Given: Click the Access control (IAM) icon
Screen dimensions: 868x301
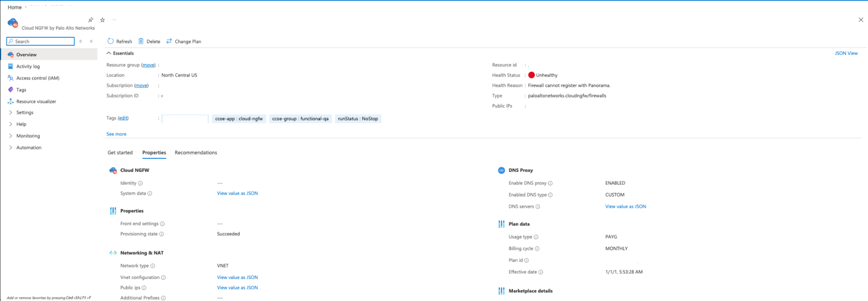Looking at the screenshot, I should 11,78.
